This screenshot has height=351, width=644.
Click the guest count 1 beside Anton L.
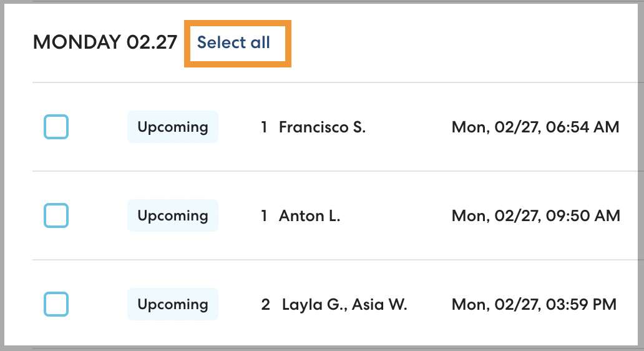tap(265, 216)
